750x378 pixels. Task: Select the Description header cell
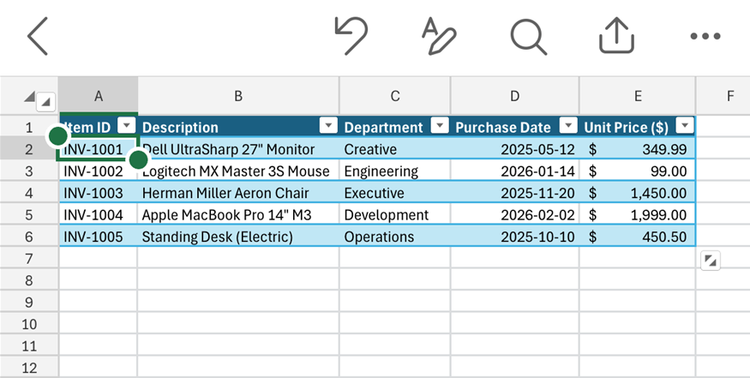click(x=239, y=127)
